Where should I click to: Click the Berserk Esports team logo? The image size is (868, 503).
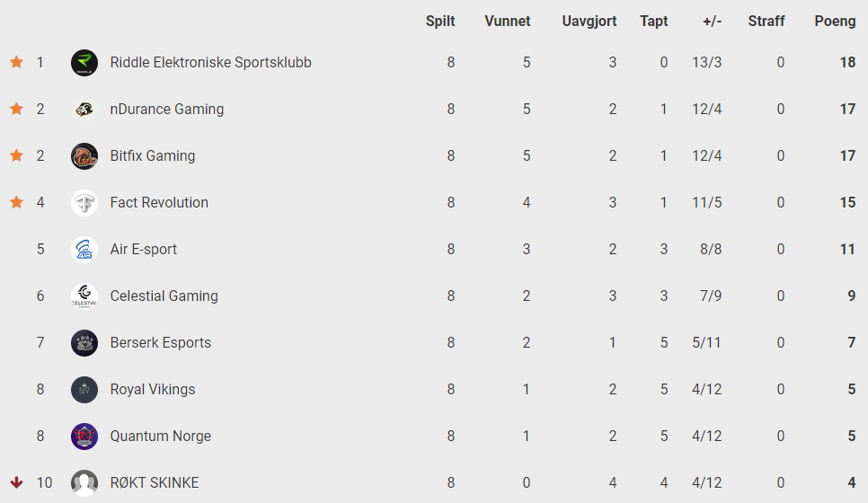click(84, 343)
